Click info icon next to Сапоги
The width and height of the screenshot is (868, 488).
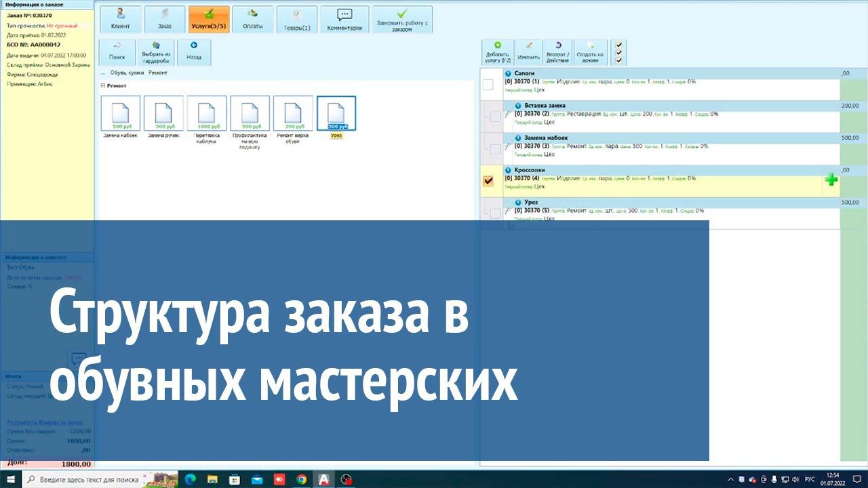click(x=509, y=73)
